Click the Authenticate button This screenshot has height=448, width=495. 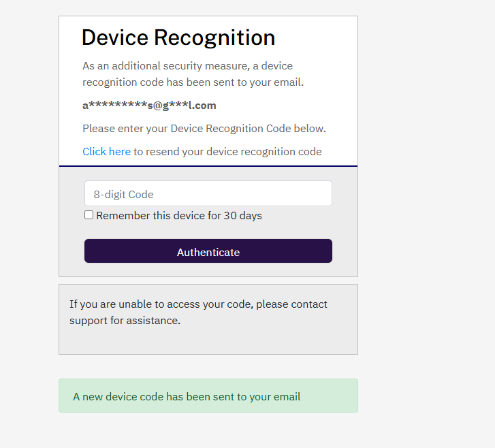[x=208, y=251]
